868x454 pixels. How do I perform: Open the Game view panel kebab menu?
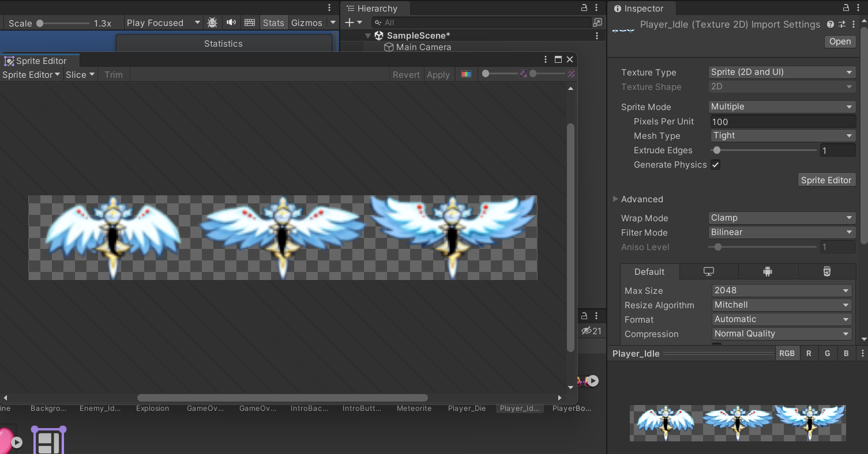[329, 7]
